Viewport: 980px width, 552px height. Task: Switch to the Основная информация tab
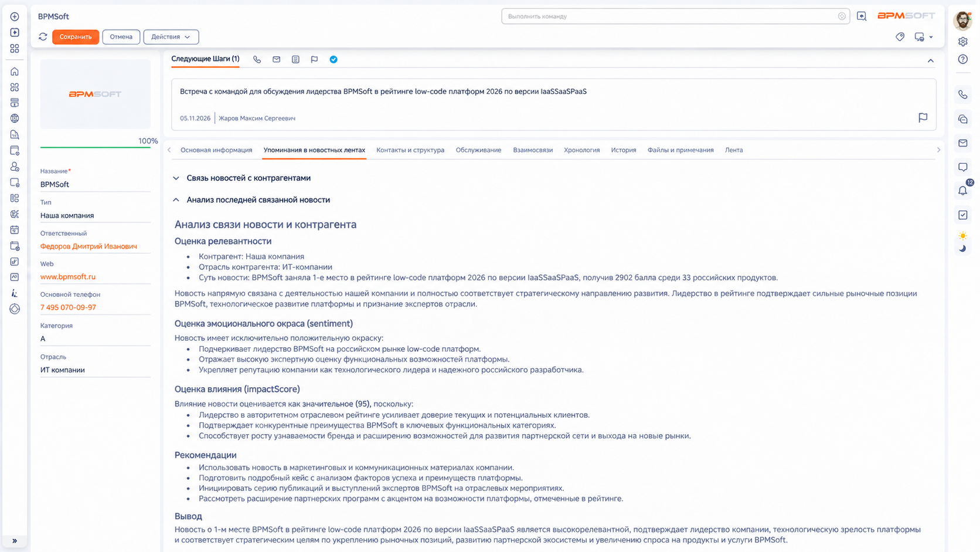click(216, 150)
